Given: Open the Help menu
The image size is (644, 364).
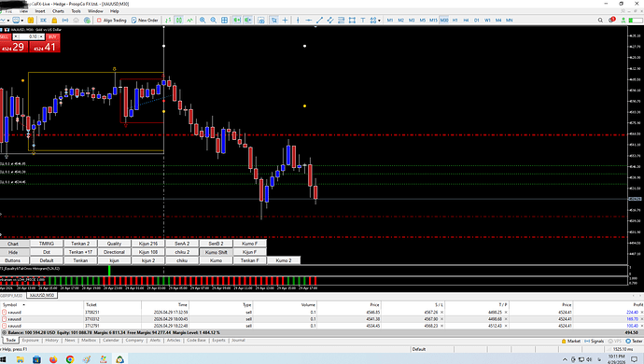Looking at the screenshot, I should (x=115, y=11).
